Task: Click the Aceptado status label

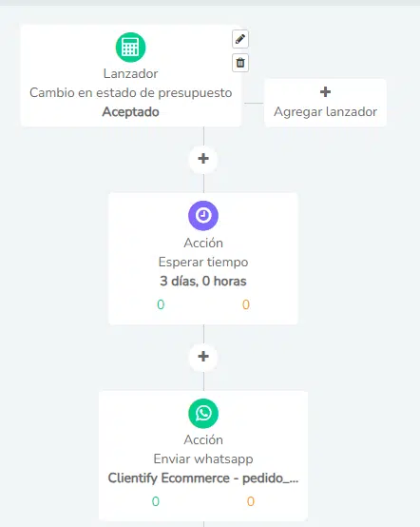Action: tap(130, 112)
